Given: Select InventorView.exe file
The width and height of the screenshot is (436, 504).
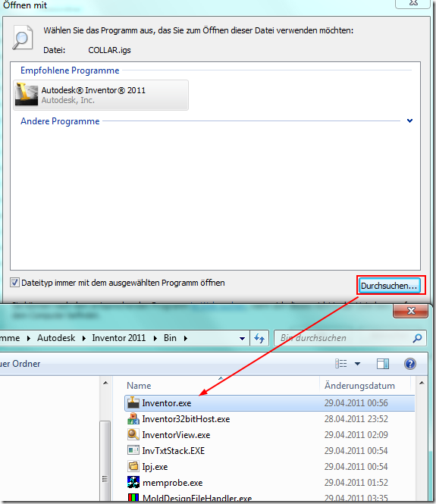Looking at the screenshot, I should [269, 435].
